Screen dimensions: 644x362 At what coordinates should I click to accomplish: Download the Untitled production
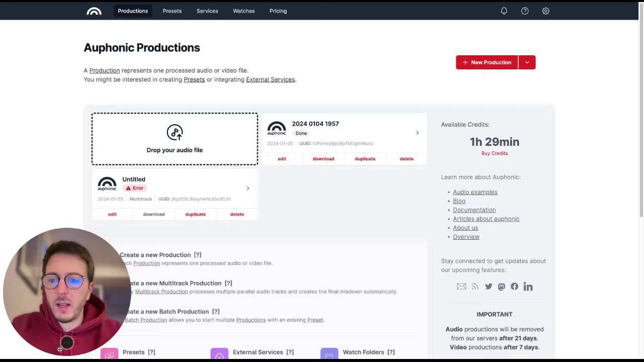(x=154, y=214)
